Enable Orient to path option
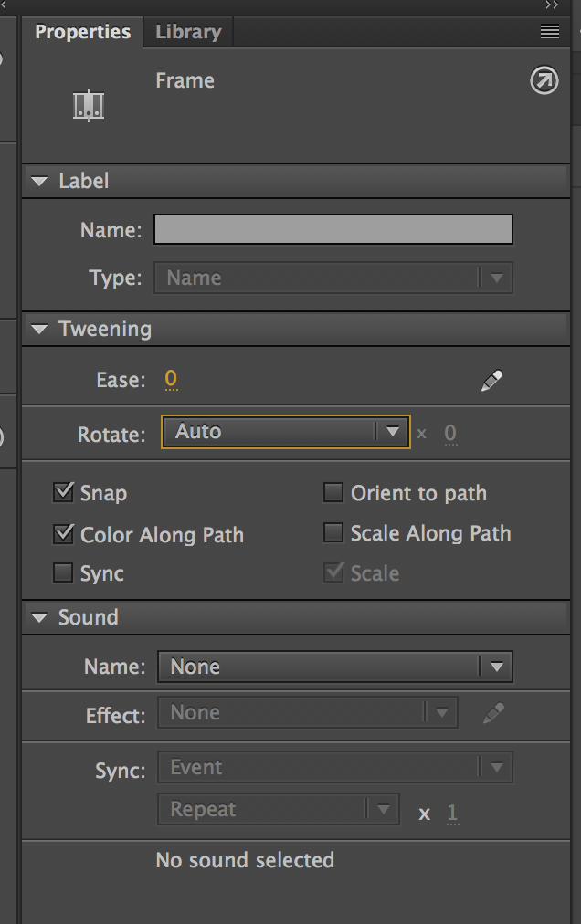This screenshot has height=924, width=581. click(333, 493)
